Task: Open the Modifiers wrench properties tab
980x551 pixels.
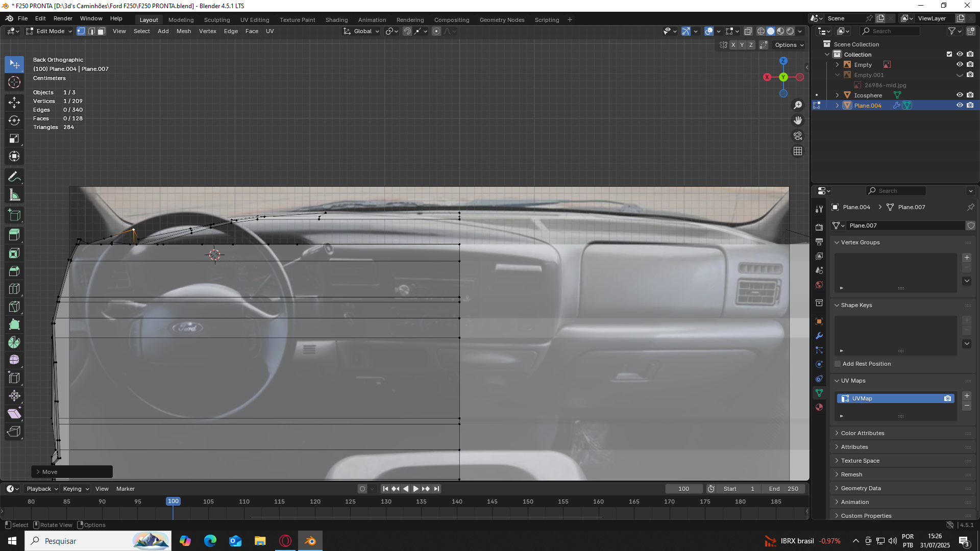Action: 819,336
